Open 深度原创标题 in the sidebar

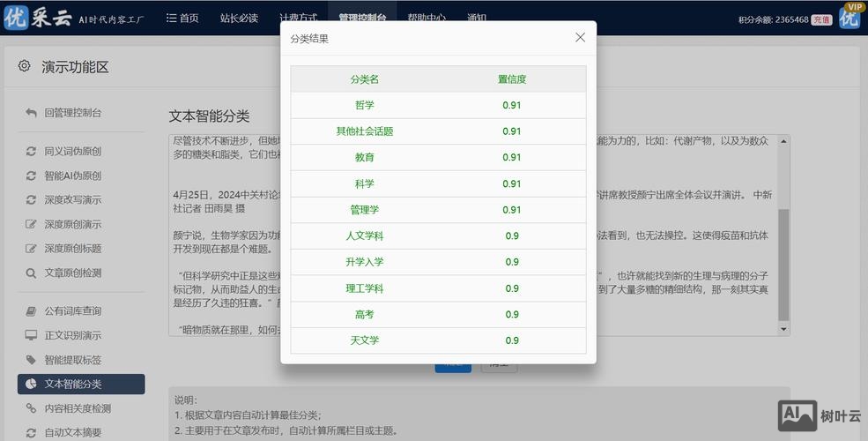[73, 248]
